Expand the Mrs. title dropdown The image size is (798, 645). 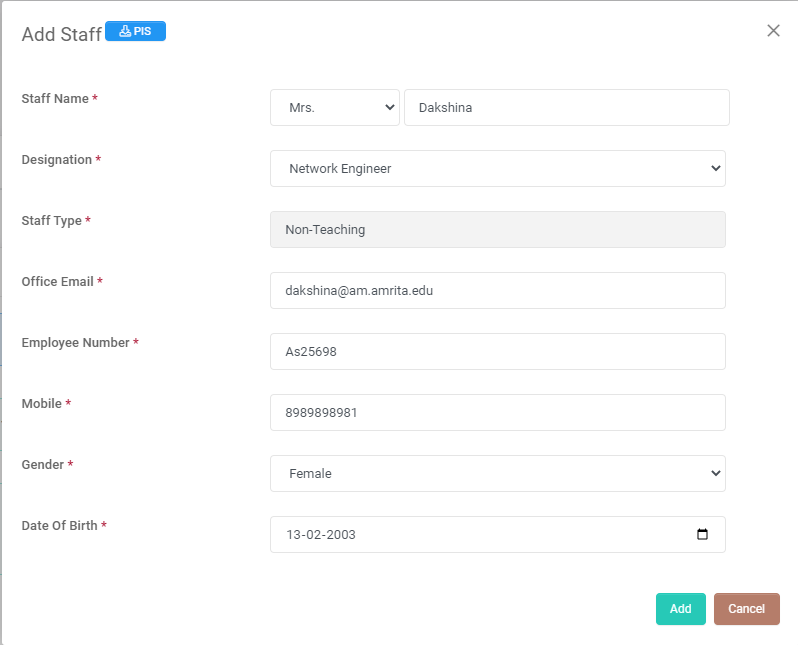335,108
